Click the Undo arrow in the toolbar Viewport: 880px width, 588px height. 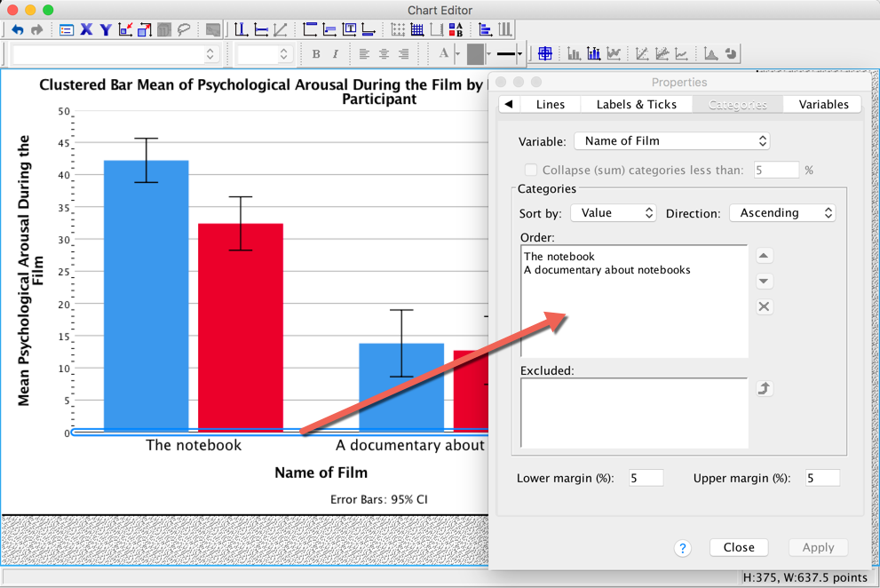[x=18, y=30]
